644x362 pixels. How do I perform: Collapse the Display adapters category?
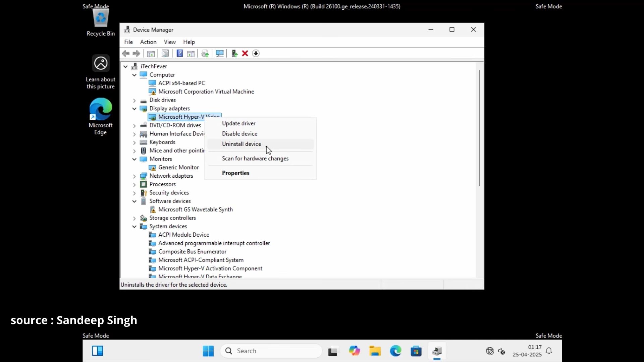pyautogui.click(x=134, y=109)
